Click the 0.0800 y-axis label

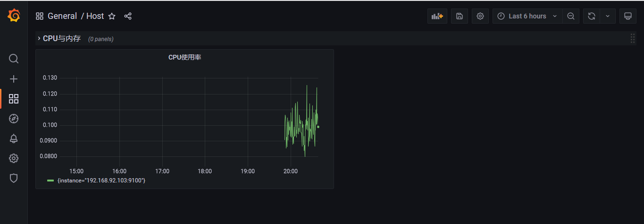click(x=50, y=156)
